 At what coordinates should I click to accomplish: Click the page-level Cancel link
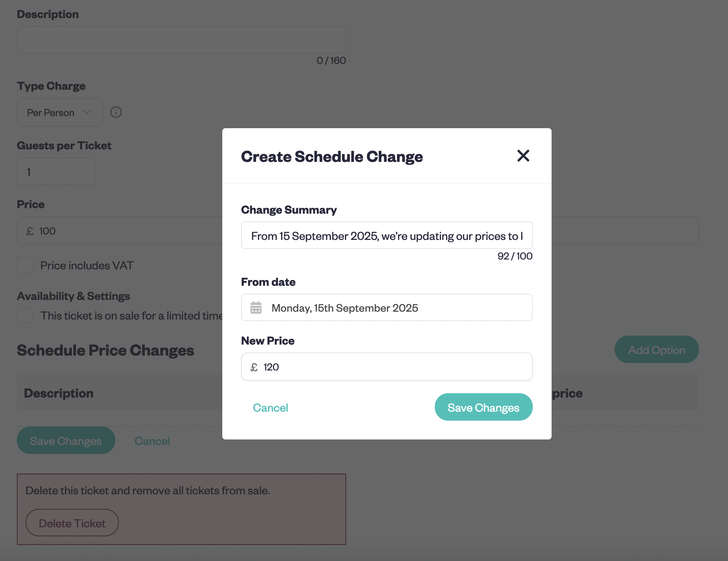pos(152,441)
